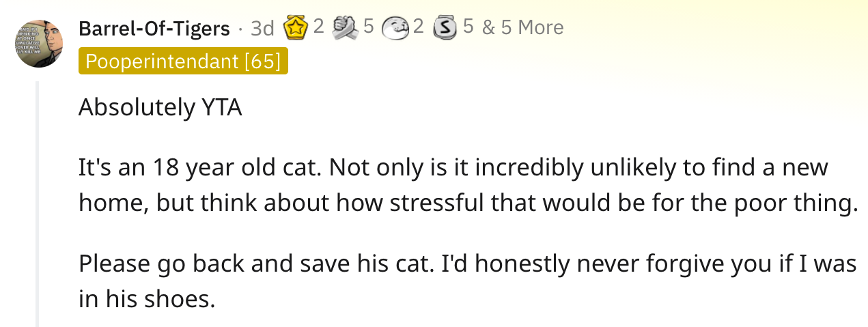Viewport: 868px width, 327px height.
Task: Click the 'Pooperintendant [65]' user flair
Action: [183, 61]
